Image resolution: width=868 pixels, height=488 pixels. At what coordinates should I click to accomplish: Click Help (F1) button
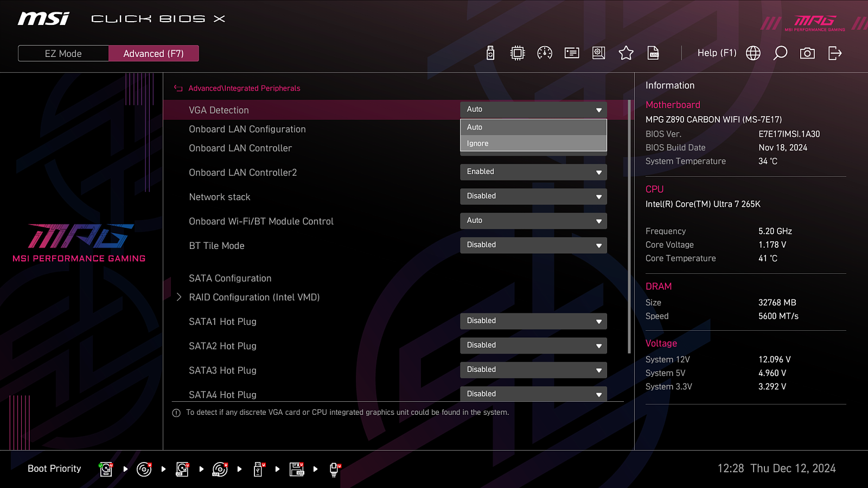pos(717,53)
